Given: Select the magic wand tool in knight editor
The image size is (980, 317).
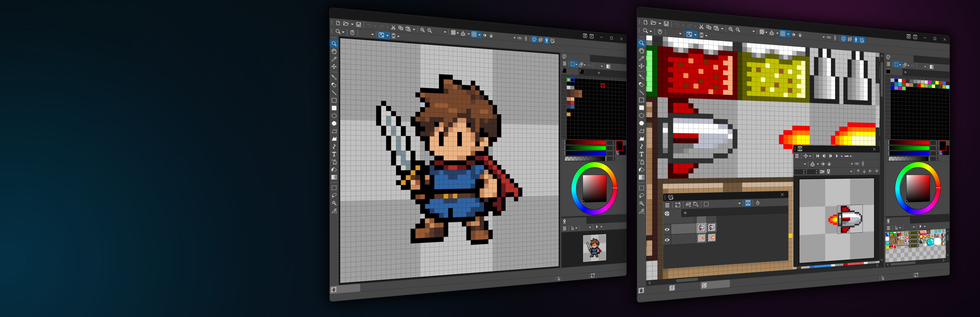Looking at the screenshot, I should [x=334, y=203].
